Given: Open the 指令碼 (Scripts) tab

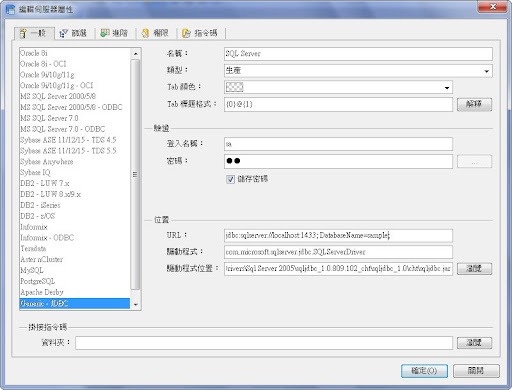Looking at the screenshot, I should (201, 33).
